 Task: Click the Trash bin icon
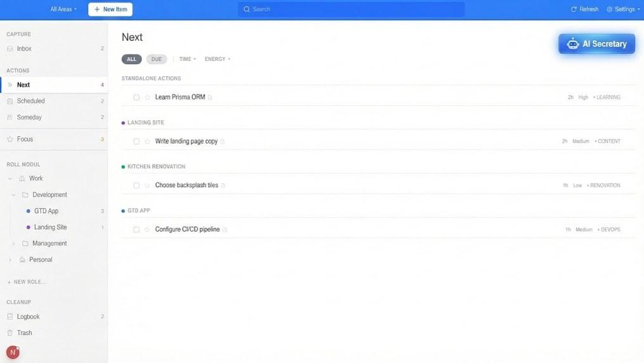[x=10, y=333]
